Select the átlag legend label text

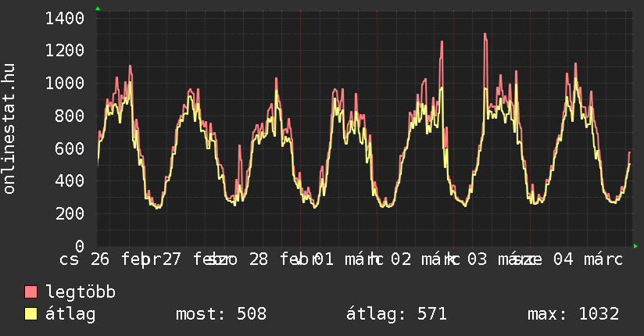coord(70,314)
